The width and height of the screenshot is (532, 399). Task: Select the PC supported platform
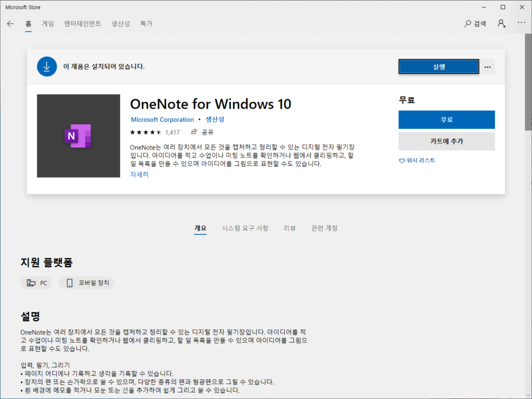click(x=36, y=283)
